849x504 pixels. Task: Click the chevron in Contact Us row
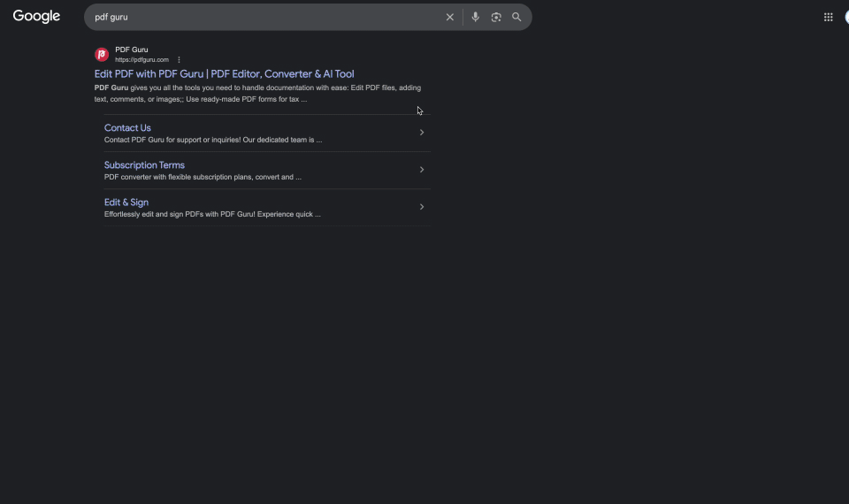(421, 132)
